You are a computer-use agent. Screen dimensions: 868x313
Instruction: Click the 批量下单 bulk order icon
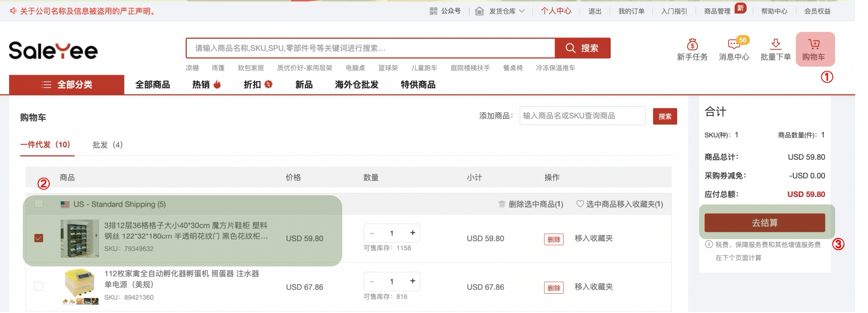(x=775, y=44)
